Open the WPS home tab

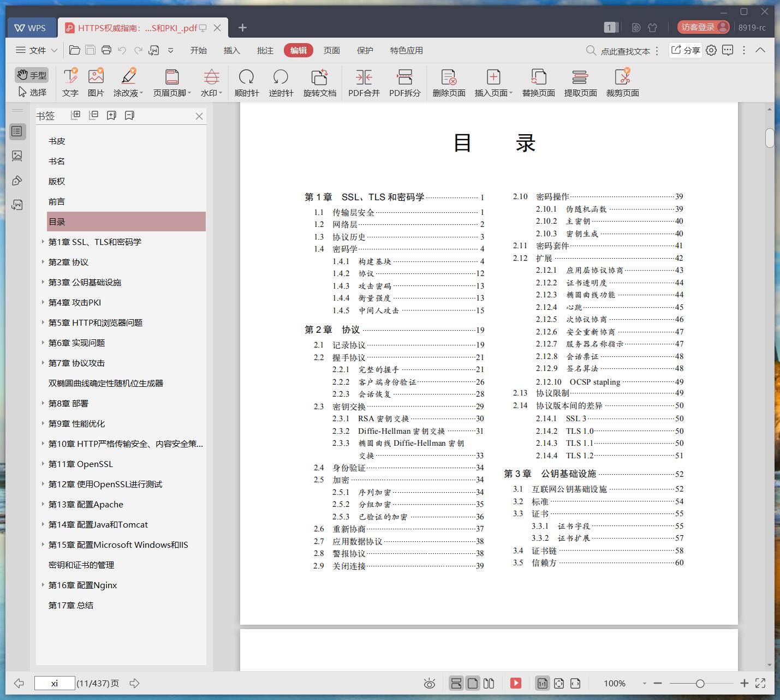(31, 28)
